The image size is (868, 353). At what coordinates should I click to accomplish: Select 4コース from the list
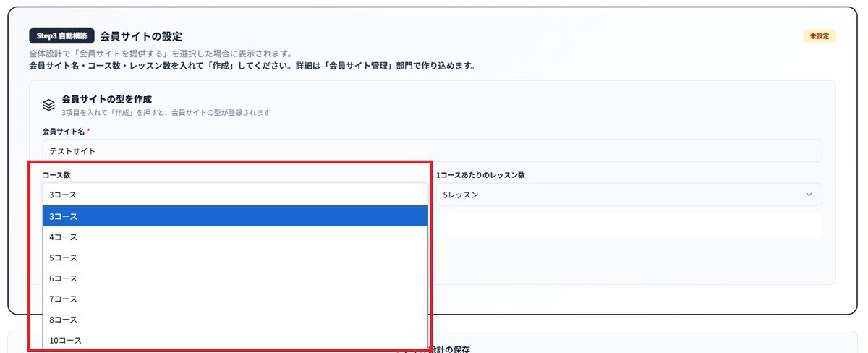pyautogui.click(x=235, y=237)
